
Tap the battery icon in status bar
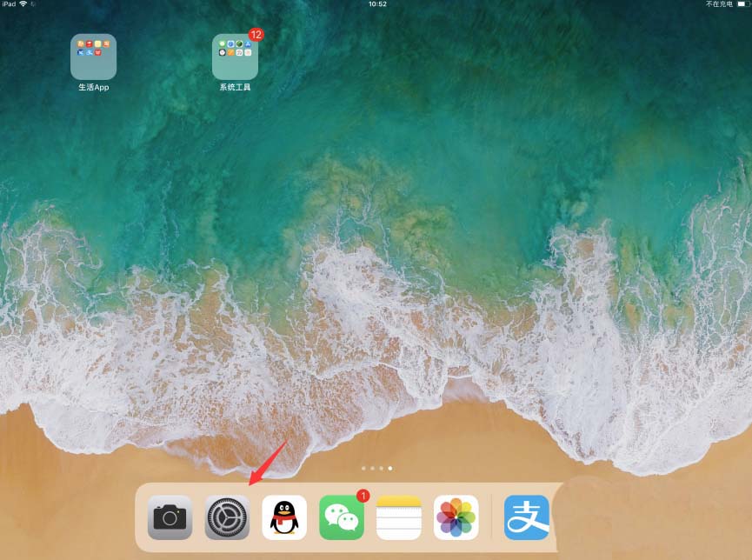[741, 4]
